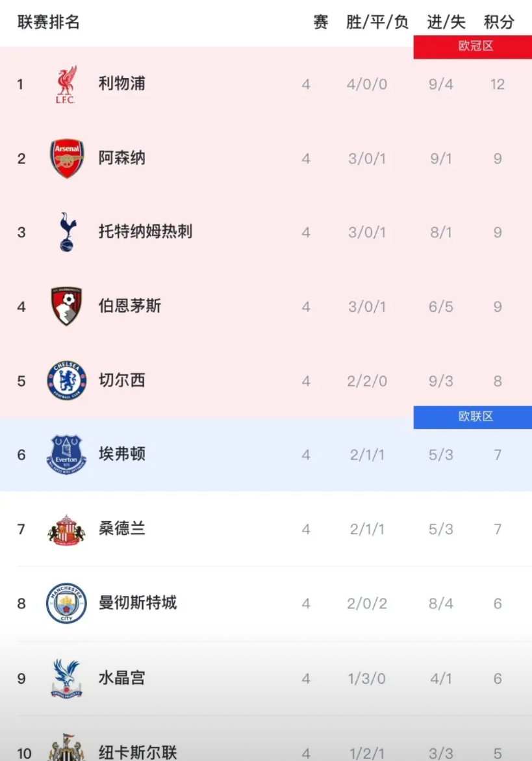Click the 进/失 column header
The width and height of the screenshot is (532, 761).
point(446,22)
